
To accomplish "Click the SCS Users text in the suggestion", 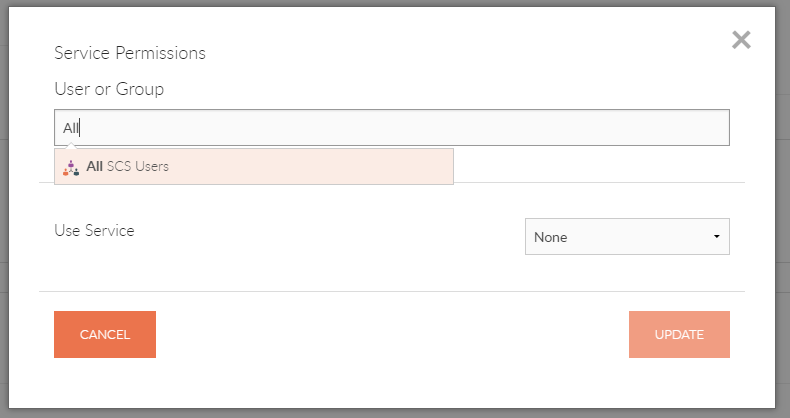I will tap(138, 167).
